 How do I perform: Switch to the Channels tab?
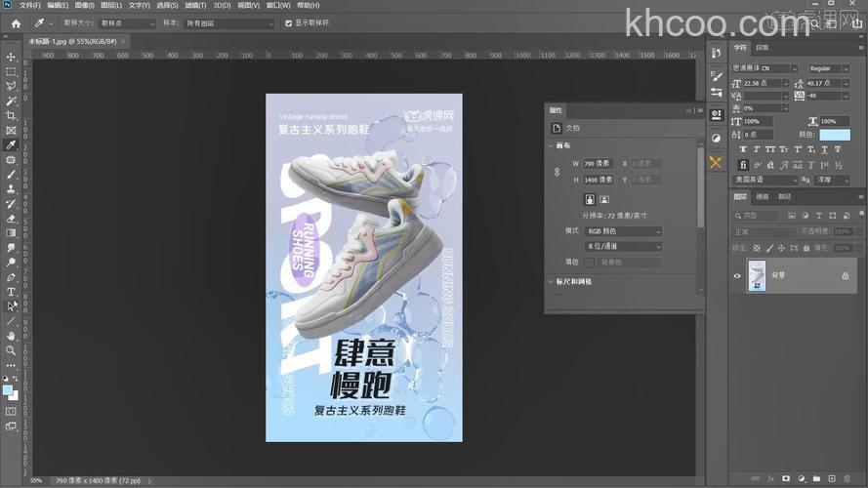763,196
